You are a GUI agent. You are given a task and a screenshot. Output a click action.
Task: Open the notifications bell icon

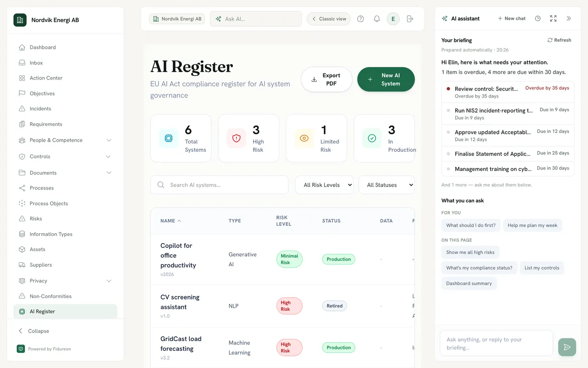377,19
